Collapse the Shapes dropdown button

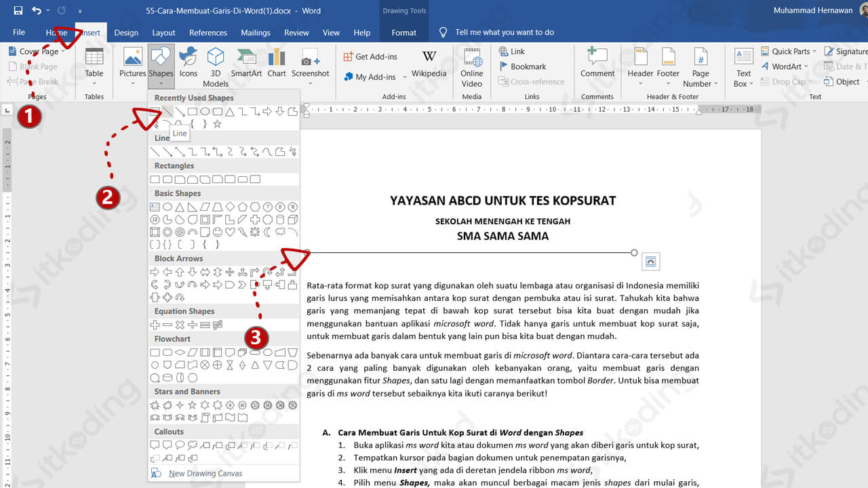161,68
